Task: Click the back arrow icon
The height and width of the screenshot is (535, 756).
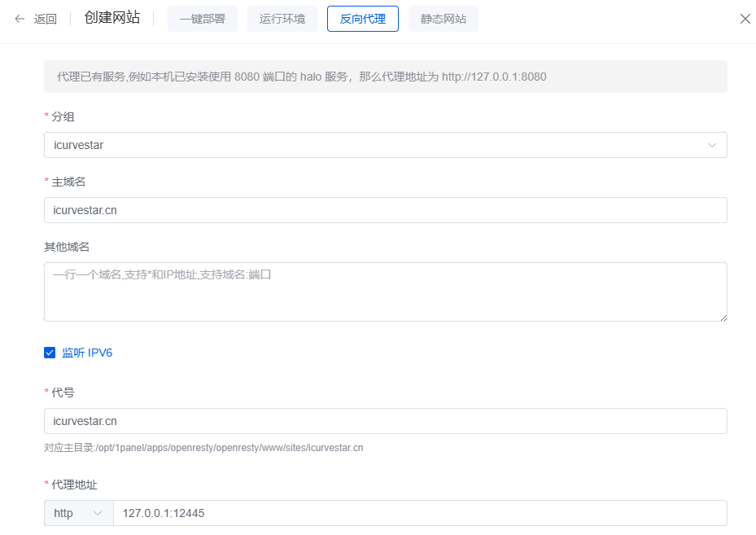Action: [x=20, y=19]
